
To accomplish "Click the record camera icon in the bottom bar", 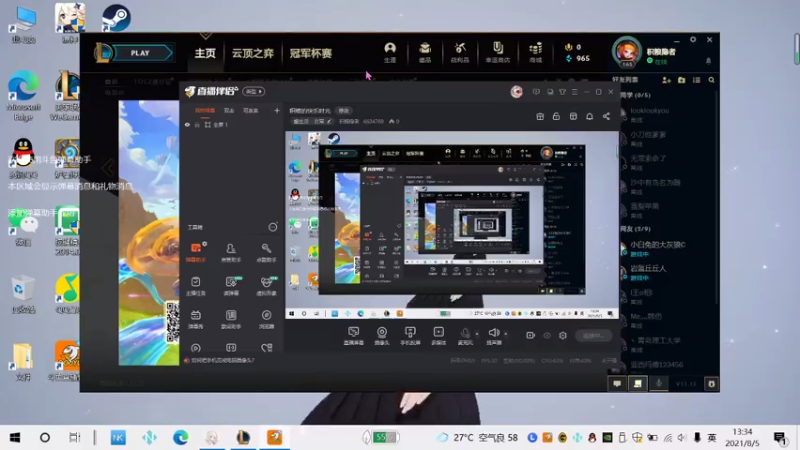I will click(531, 335).
